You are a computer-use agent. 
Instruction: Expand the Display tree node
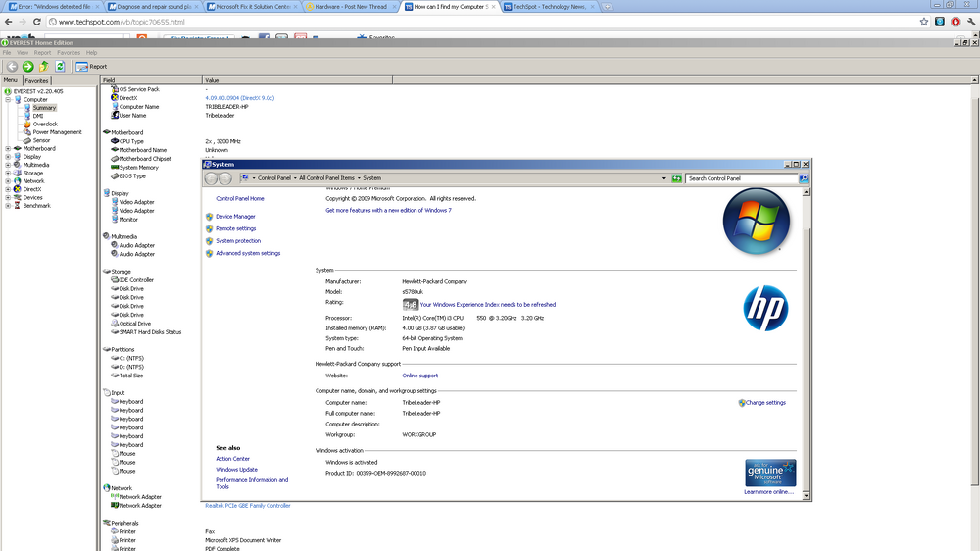click(8, 157)
